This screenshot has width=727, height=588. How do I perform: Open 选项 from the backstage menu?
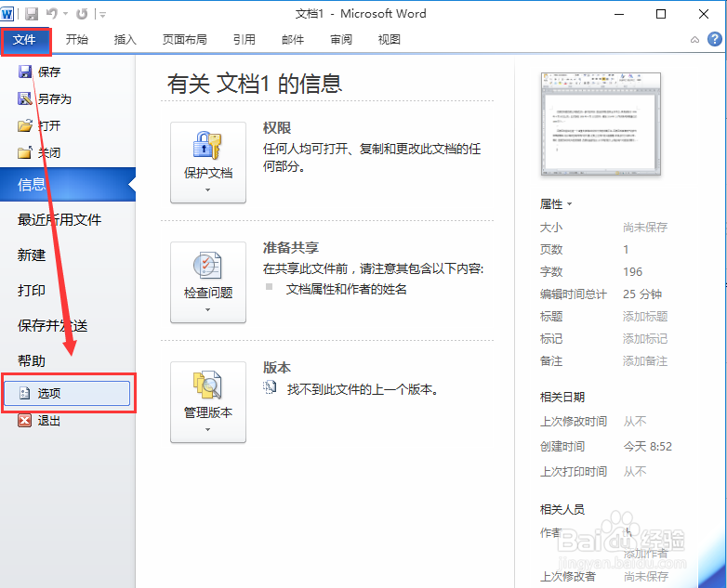[x=68, y=393]
